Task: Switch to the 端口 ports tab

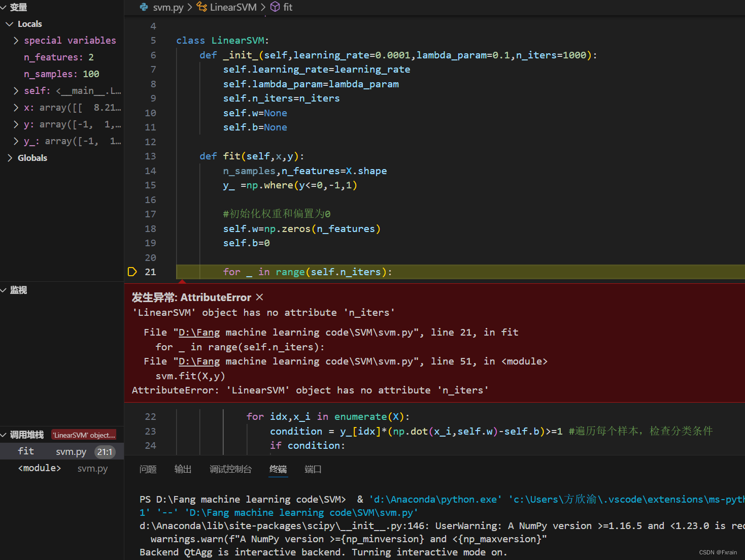Action: click(313, 469)
